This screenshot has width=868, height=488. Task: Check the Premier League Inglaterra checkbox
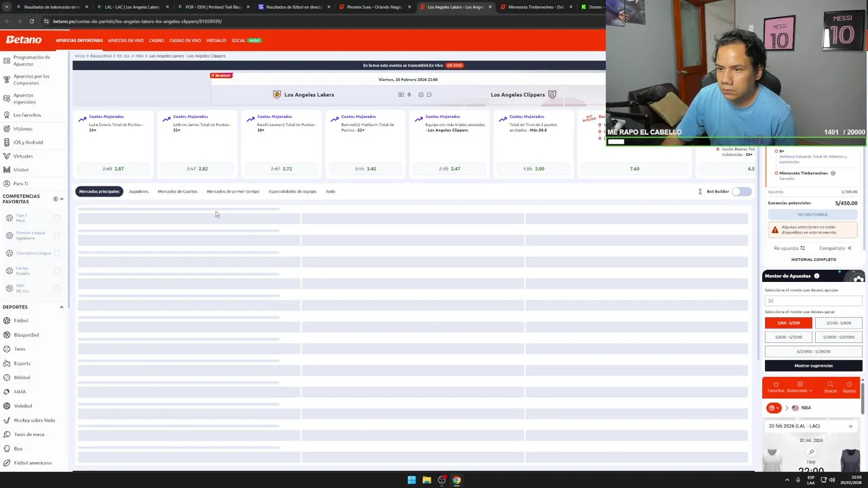point(57,235)
